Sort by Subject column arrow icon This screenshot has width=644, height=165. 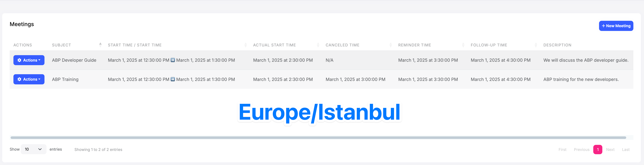(100, 45)
